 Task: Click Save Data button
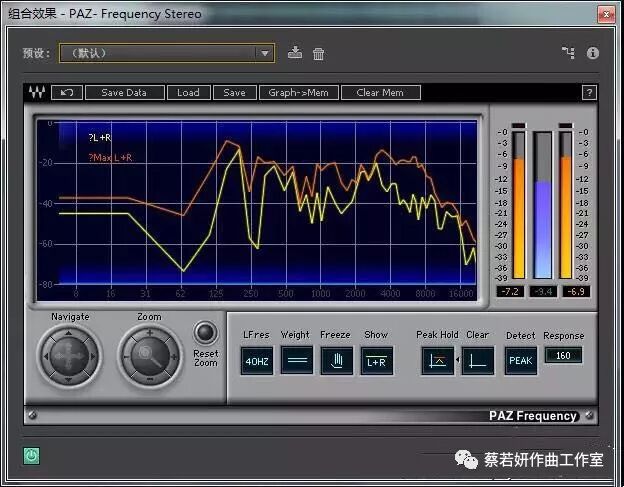pyautogui.click(x=124, y=92)
